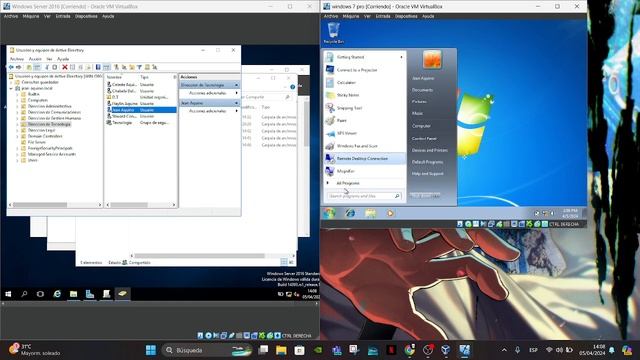Image resolution: width=640 pixels, height=360 pixels.
Task: Select Haylin Aquino user row in list
Action: coord(141,104)
